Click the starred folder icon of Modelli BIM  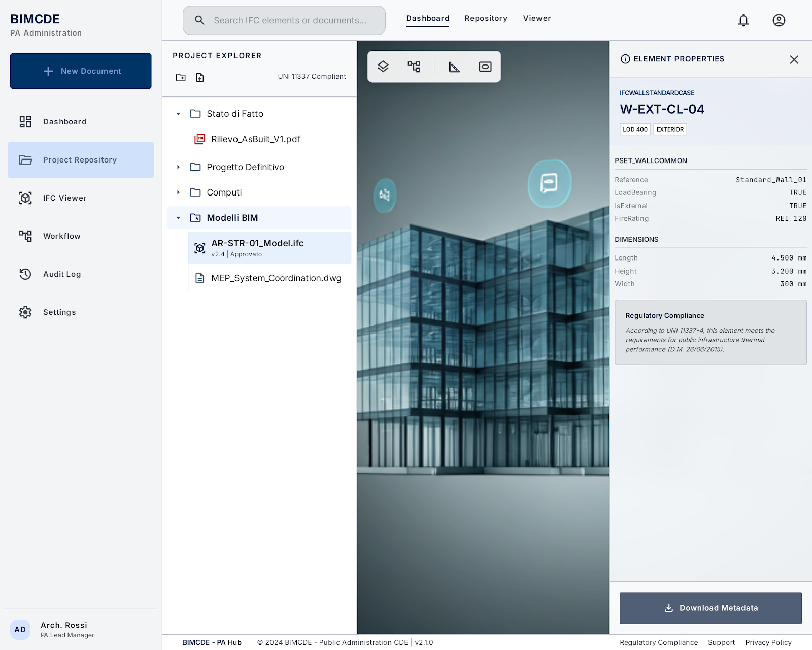click(195, 218)
